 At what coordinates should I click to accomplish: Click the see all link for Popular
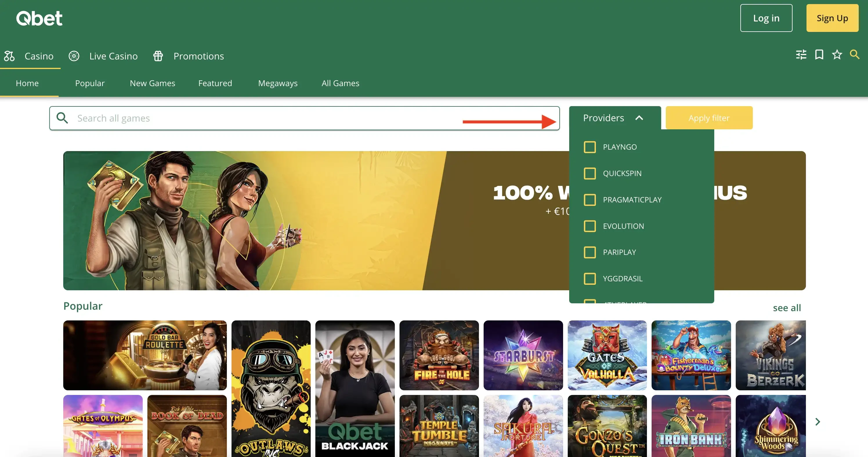coord(786,307)
